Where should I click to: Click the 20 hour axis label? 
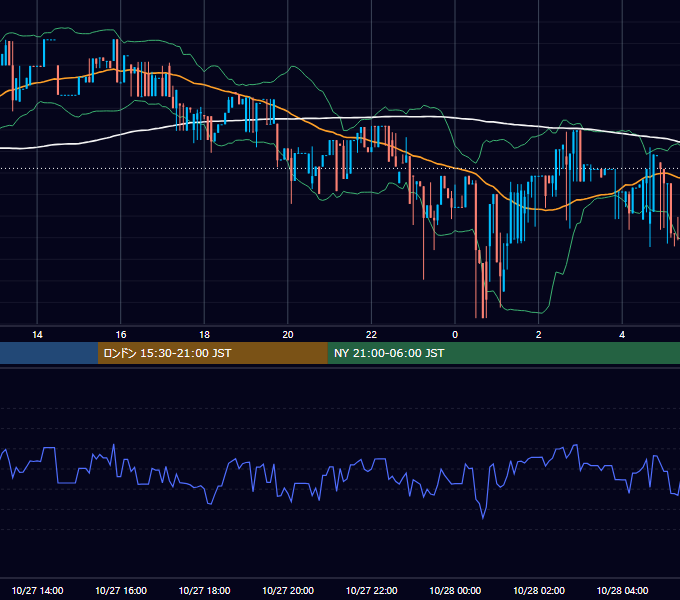point(288,335)
